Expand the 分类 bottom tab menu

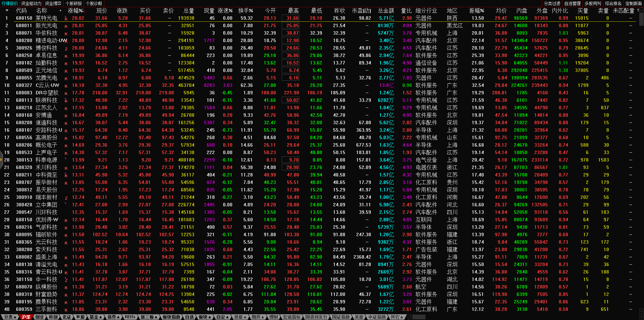click(x=9, y=317)
